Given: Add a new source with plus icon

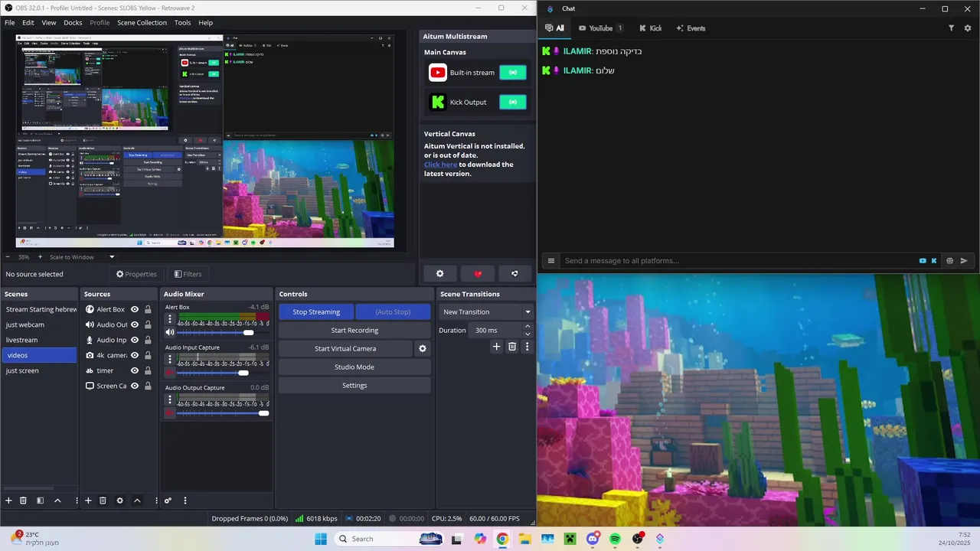Looking at the screenshot, I should pyautogui.click(x=88, y=500).
